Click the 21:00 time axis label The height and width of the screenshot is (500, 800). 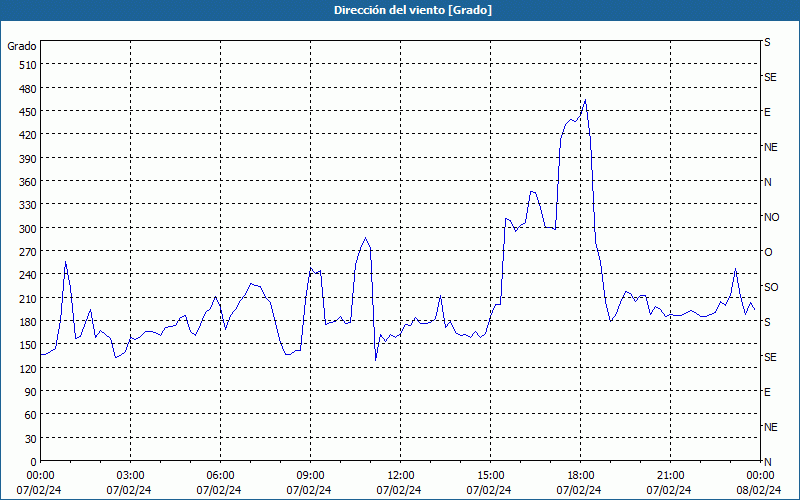click(670, 475)
